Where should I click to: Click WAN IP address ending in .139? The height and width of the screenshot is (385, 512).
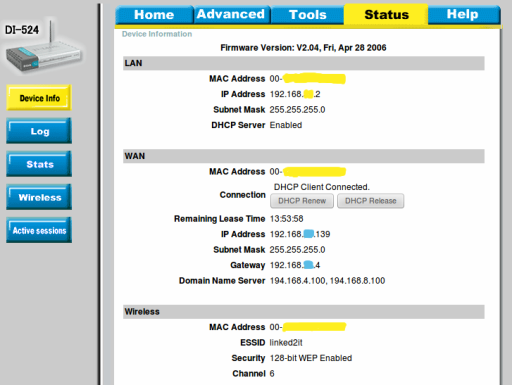click(x=300, y=234)
